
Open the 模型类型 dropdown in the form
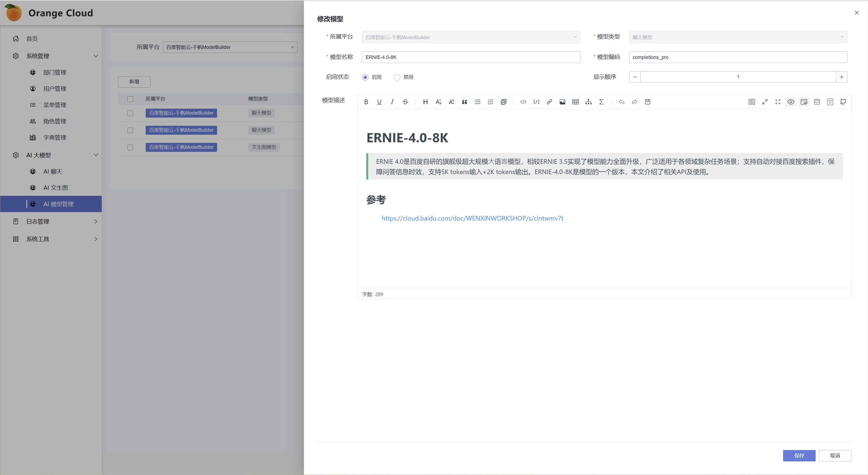pos(738,37)
